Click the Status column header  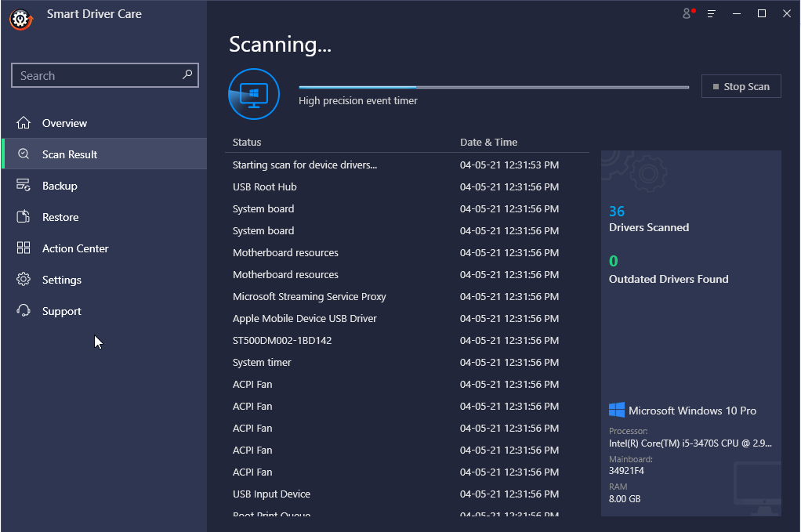[247, 142]
